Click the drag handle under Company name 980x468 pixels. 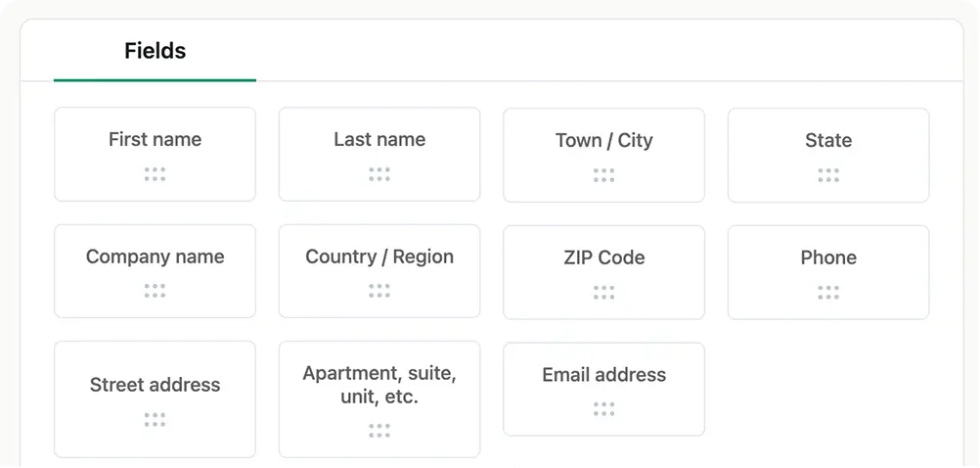pos(155,291)
